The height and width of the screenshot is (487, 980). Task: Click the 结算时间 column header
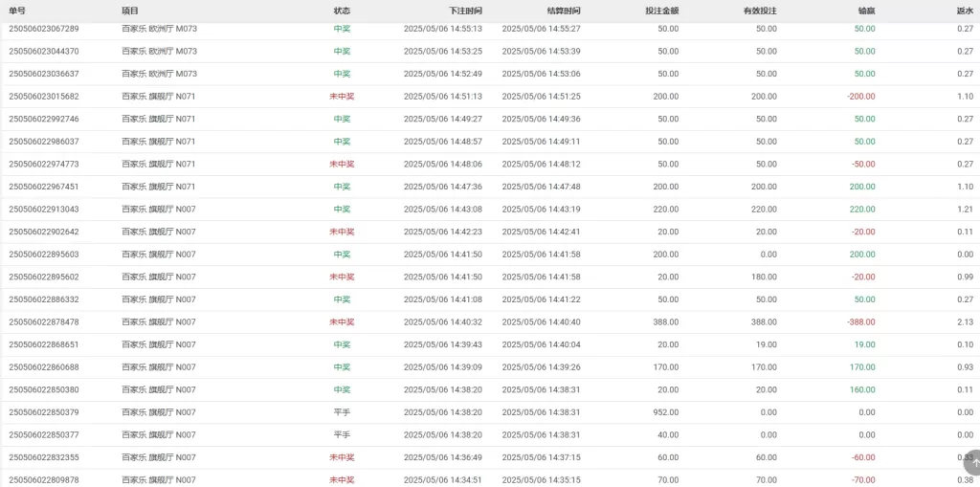(x=564, y=11)
